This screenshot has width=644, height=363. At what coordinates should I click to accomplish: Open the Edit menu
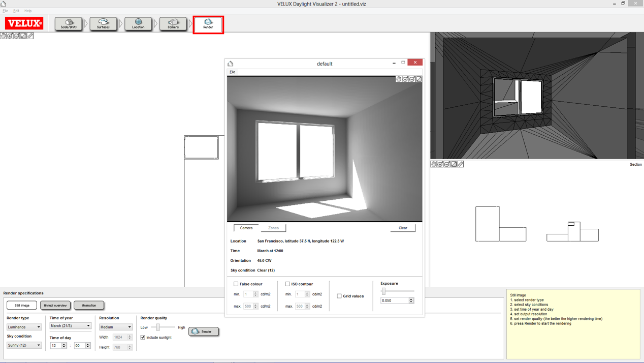click(x=16, y=11)
